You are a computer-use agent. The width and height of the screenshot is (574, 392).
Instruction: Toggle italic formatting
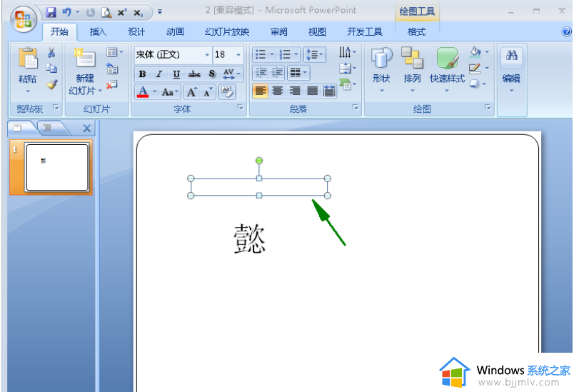point(159,74)
